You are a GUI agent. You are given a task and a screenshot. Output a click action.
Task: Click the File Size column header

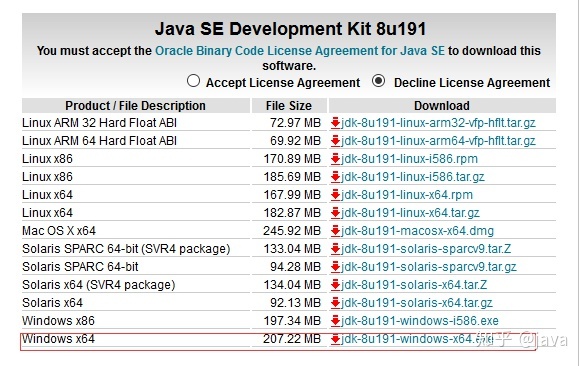pos(289,106)
